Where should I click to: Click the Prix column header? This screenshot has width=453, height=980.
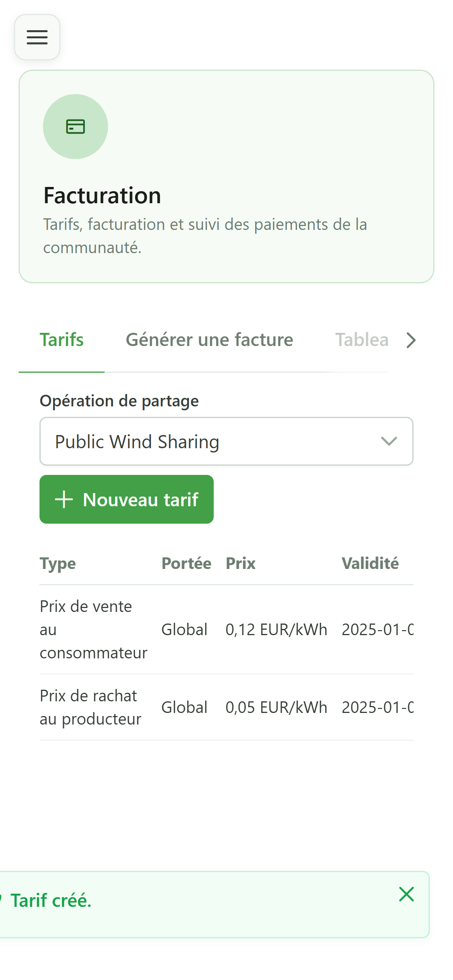(240, 564)
